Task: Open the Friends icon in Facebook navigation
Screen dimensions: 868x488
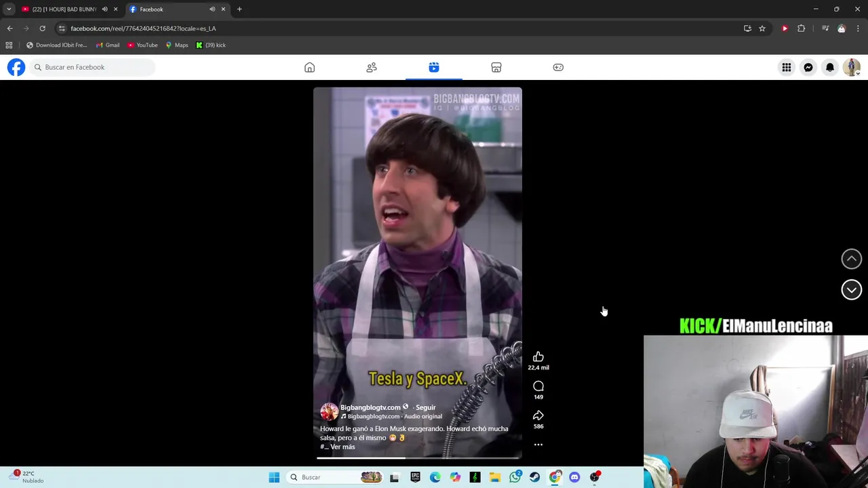Action: click(372, 67)
